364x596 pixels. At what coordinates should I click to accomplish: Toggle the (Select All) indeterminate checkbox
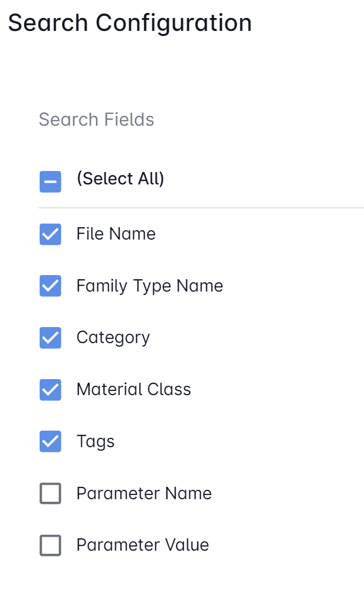click(x=50, y=182)
